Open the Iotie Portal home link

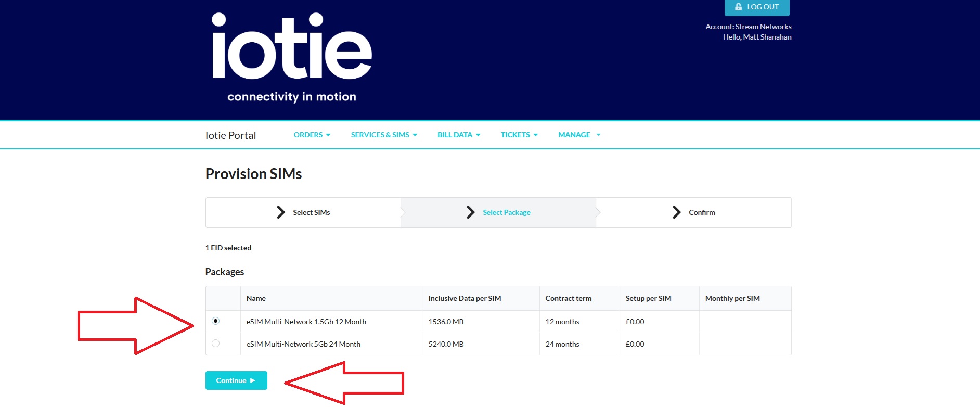tap(230, 135)
